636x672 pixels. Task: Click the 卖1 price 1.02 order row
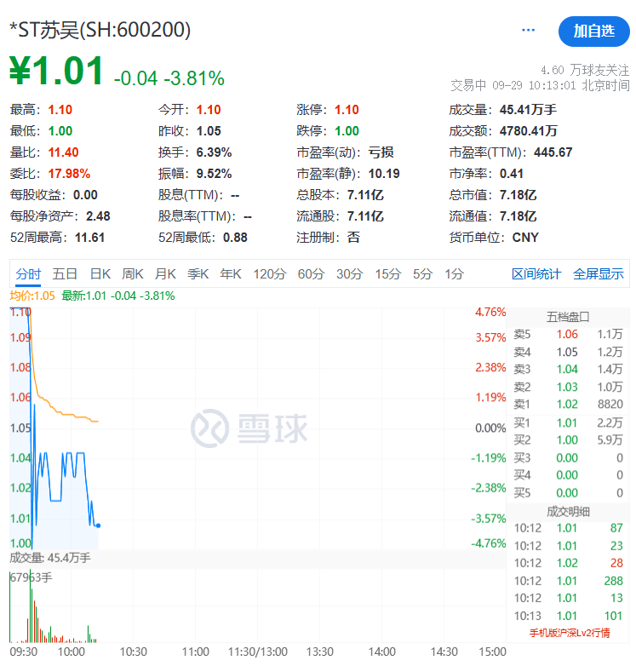coord(567,405)
